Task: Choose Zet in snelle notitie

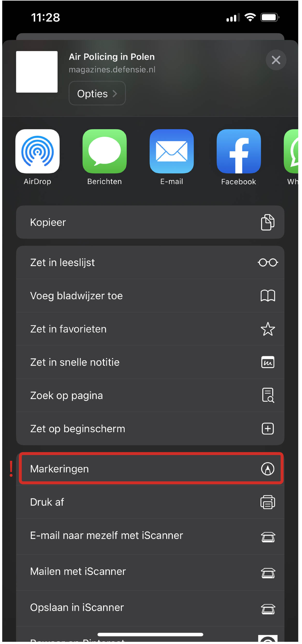Action: [x=150, y=362]
